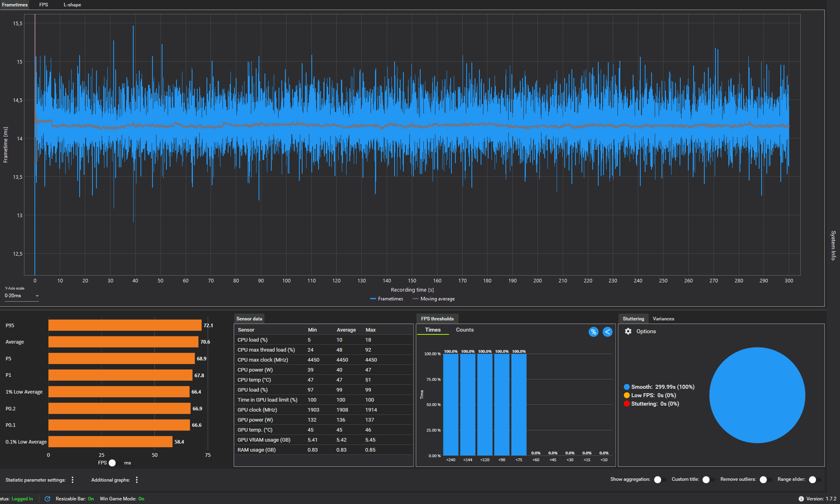The width and height of the screenshot is (840, 504).
Task: Switch to the Variances tab
Action: (x=663, y=319)
